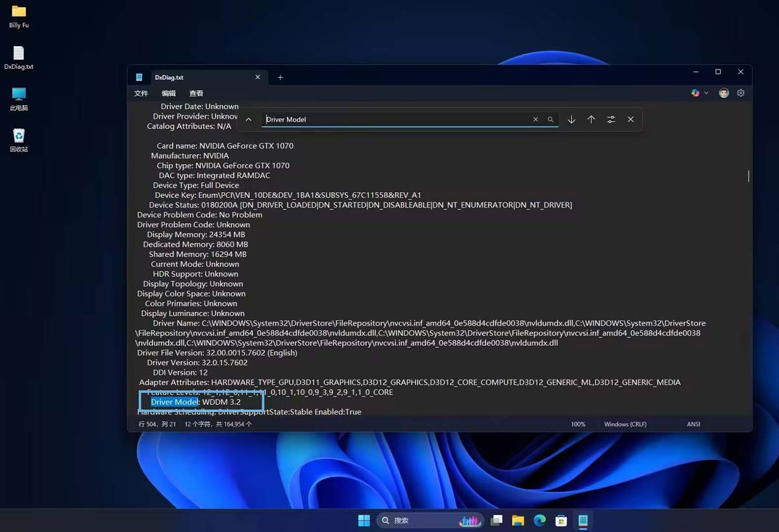Find previous with up arrow
The width and height of the screenshot is (779, 532).
point(591,119)
